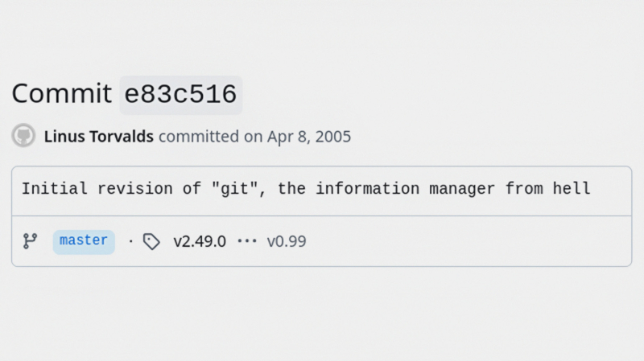Open the master branch label
This screenshot has width=644, height=361.
(84, 242)
